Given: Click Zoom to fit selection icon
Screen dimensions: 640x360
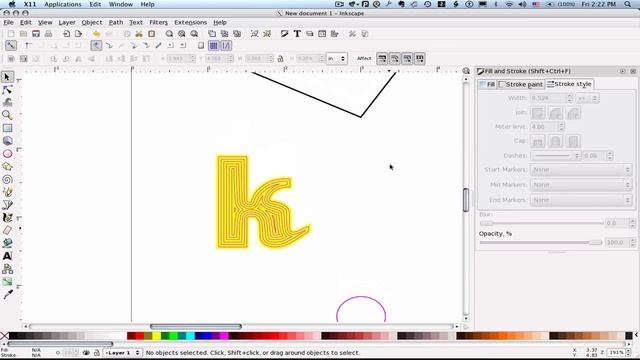Looking at the screenshot, I should coord(169,34).
